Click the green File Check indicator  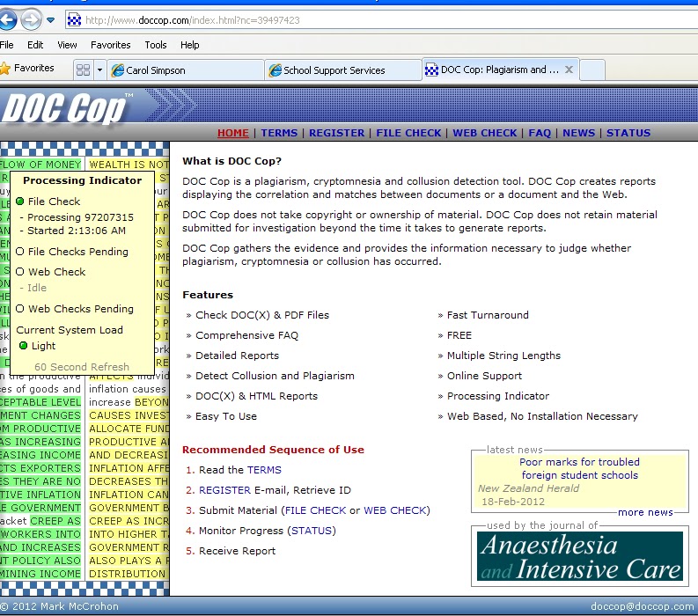pyautogui.click(x=19, y=202)
